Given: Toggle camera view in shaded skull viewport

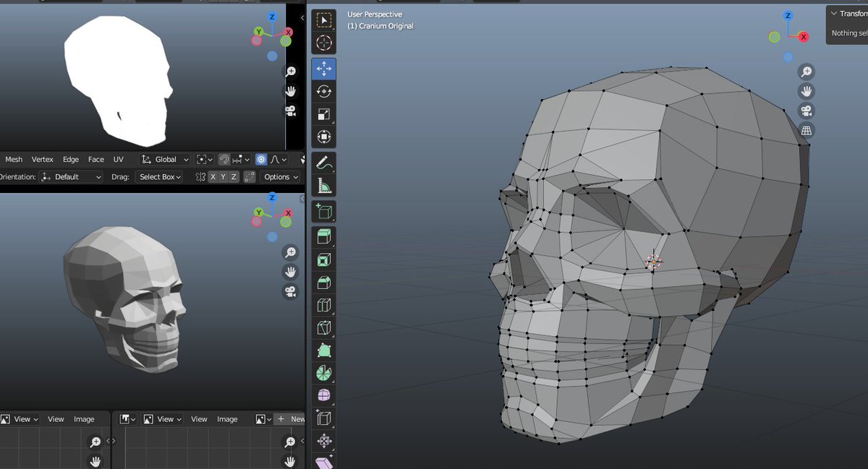Looking at the screenshot, I should 290,291.
